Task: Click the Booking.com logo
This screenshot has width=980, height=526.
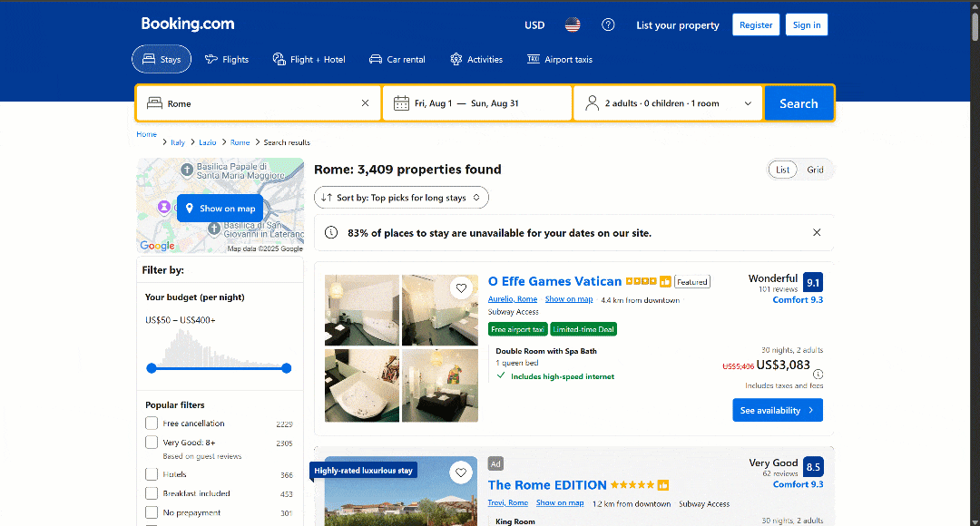Action: coord(188,24)
